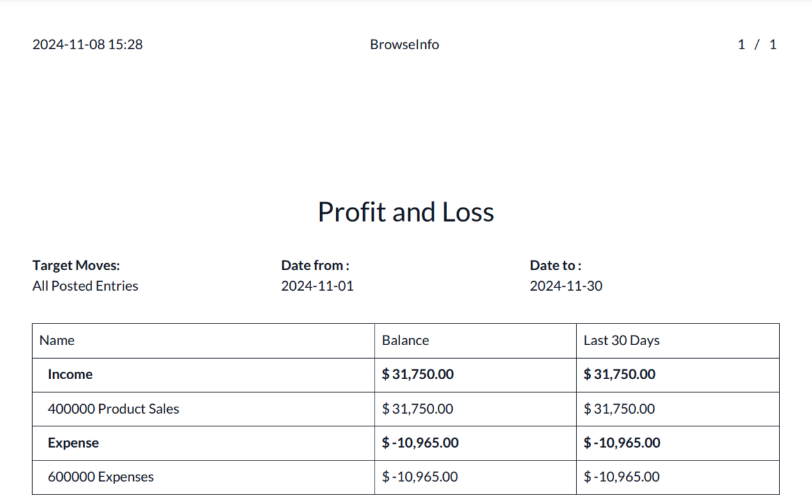Click the Profit and Loss report title
The height and width of the screenshot is (504, 812).
point(405,212)
